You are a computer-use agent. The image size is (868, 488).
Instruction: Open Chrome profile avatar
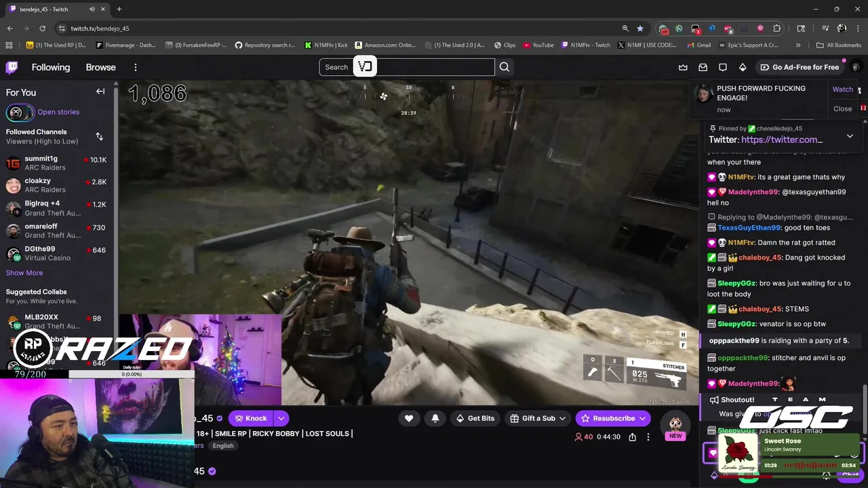pos(842,28)
